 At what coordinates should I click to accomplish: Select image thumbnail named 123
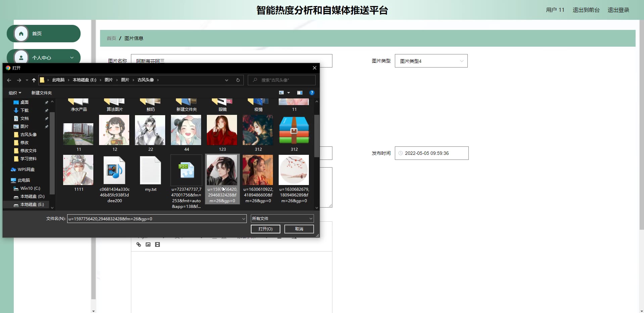[222, 130]
